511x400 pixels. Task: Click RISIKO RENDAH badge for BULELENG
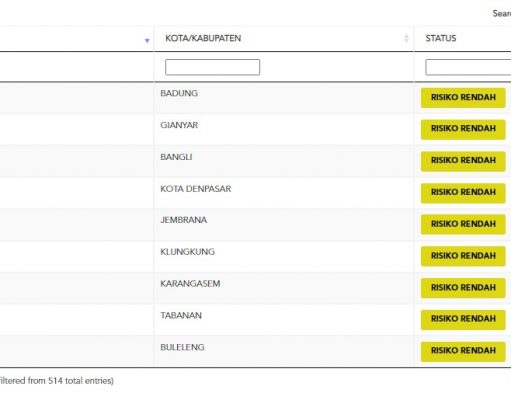click(463, 351)
